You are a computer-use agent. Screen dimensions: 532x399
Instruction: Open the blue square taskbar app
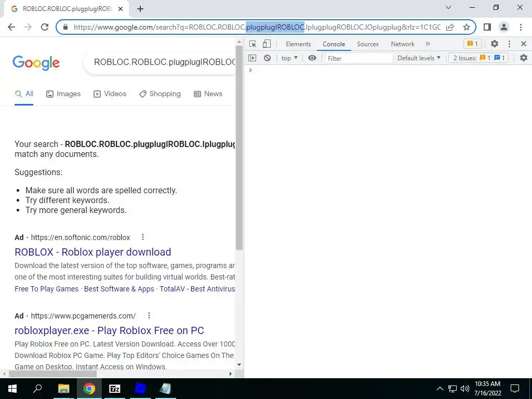140,389
